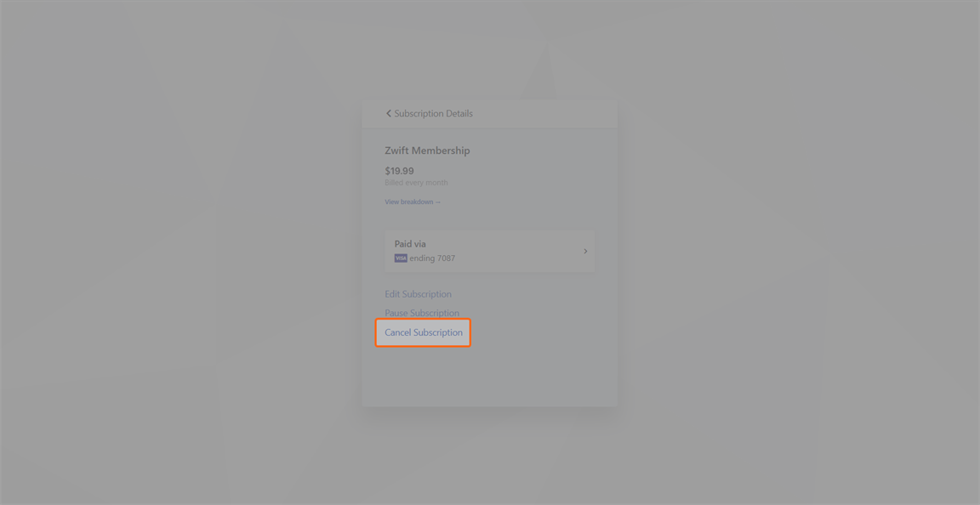Go back using the Subscription Details arrow
980x505 pixels.
coord(388,114)
